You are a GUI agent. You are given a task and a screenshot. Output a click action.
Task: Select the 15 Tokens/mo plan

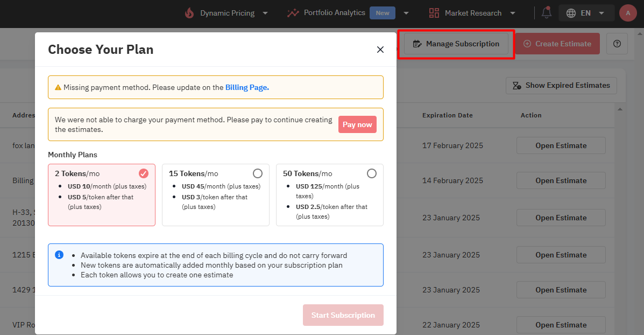point(215,194)
